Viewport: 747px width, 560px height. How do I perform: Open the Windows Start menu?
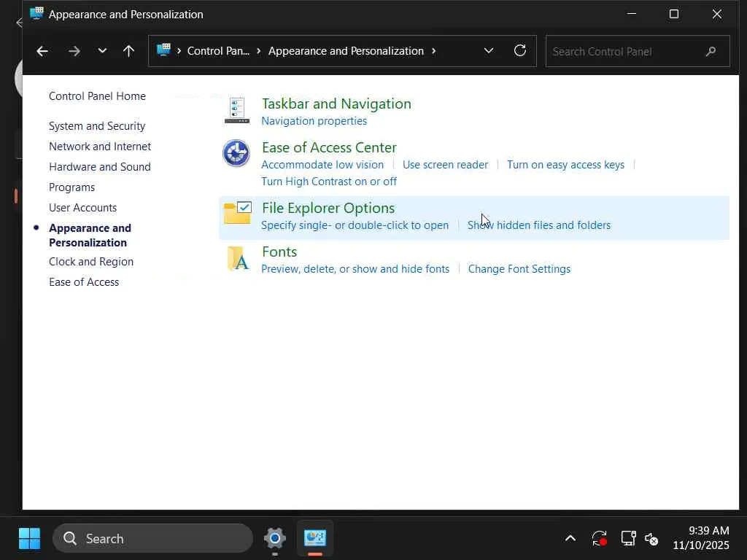click(29, 539)
